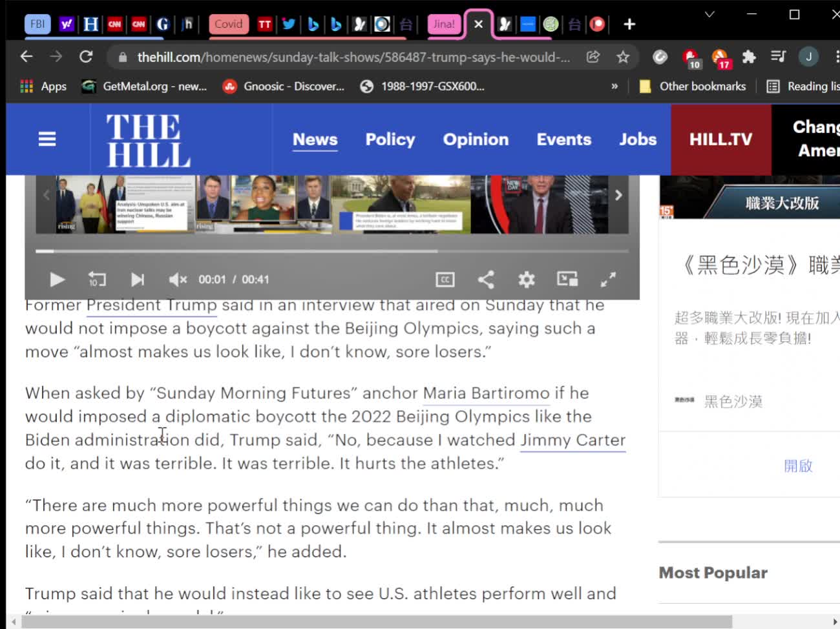The height and width of the screenshot is (629, 840).
Task: Open the Reading list panel
Action: tap(803, 87)
